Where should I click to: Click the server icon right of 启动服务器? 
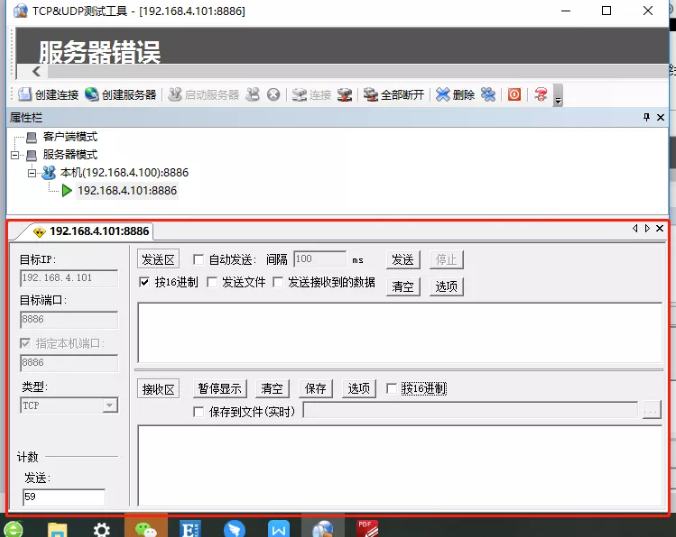(x=253, y=94)
